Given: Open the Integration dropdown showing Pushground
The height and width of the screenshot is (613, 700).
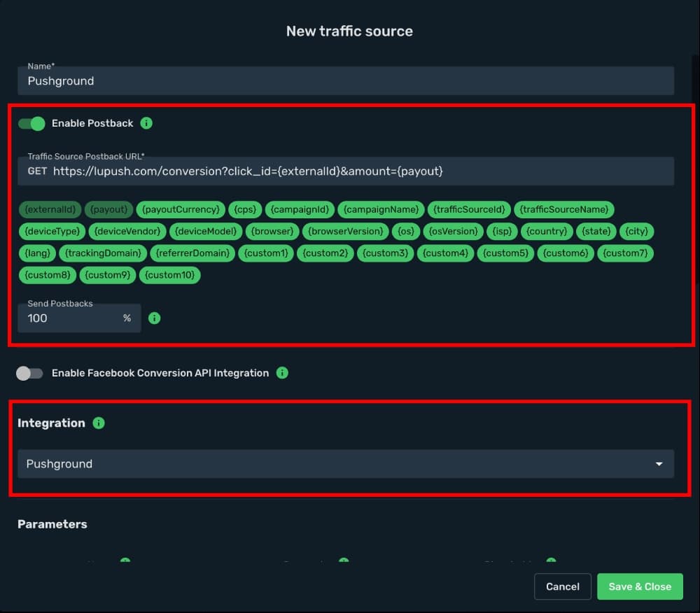Looking at the screenshot, I should [x=346, y=464].
